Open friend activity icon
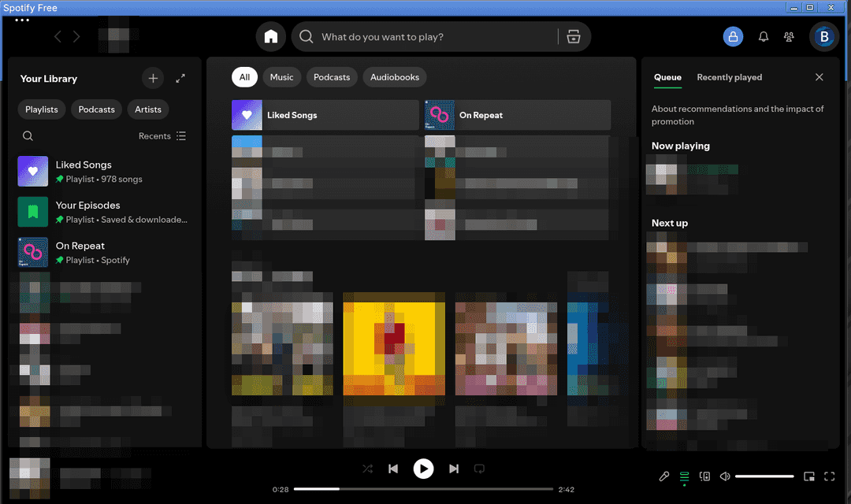 click(x=789, y=36)
